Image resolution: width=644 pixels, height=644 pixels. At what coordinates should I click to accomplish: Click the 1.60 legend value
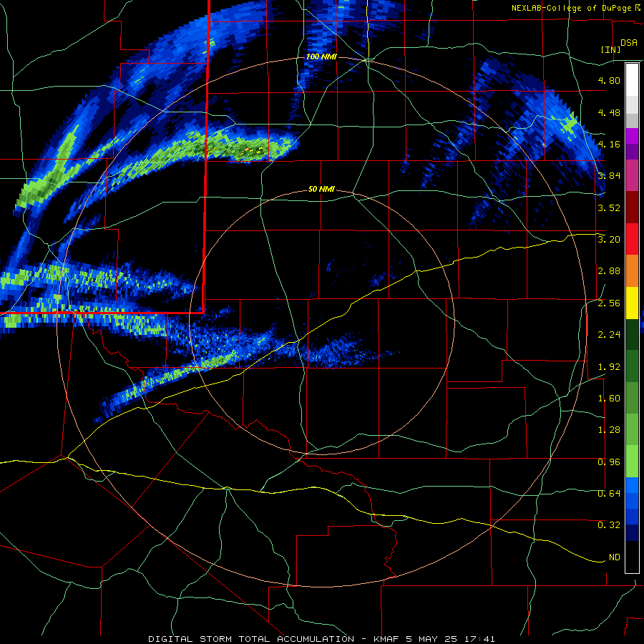coord(609,399)
